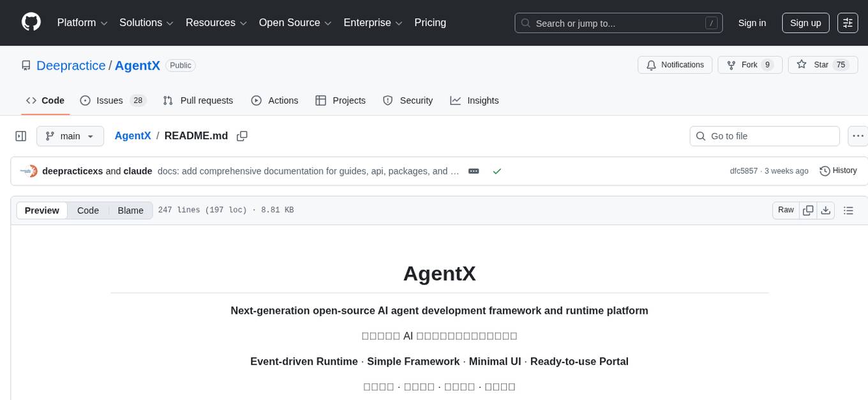Image resolution: width=868 pixels, height=400 pixels.
Task: Open the Resources dropdown
Action: [215, 22]
